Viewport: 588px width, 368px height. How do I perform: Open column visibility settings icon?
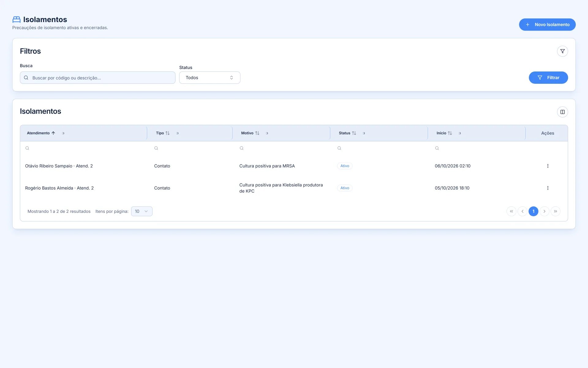[562, 112]
